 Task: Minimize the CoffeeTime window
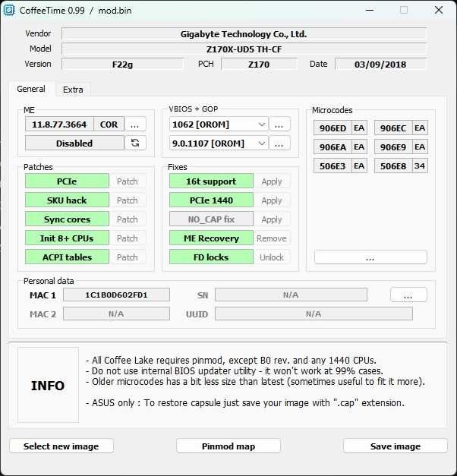(x=370, y=11)
